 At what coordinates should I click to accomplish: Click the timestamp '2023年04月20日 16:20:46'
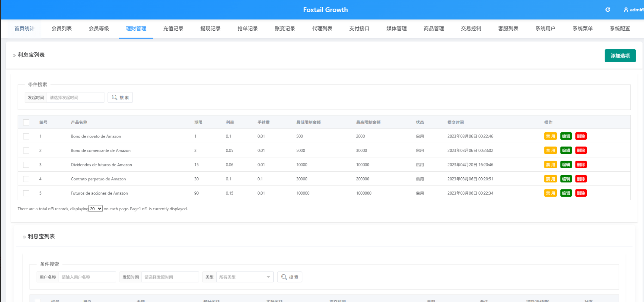470,165
